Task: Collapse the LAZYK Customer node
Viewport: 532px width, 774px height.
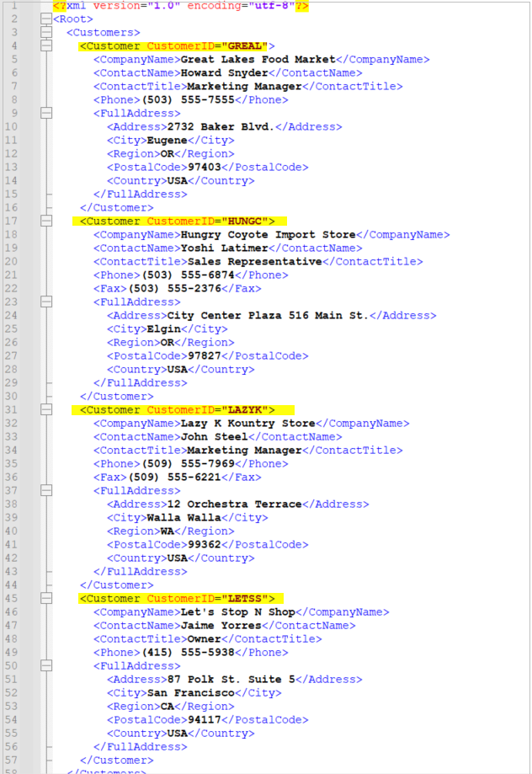Action: 45,409
